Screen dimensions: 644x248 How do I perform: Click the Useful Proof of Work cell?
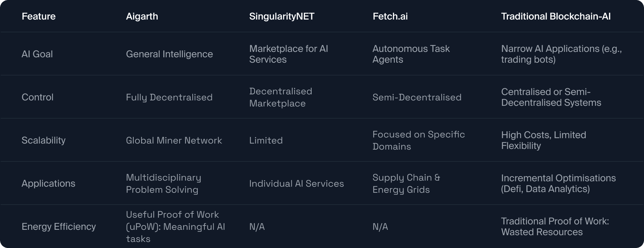click(x=175, y=226)
